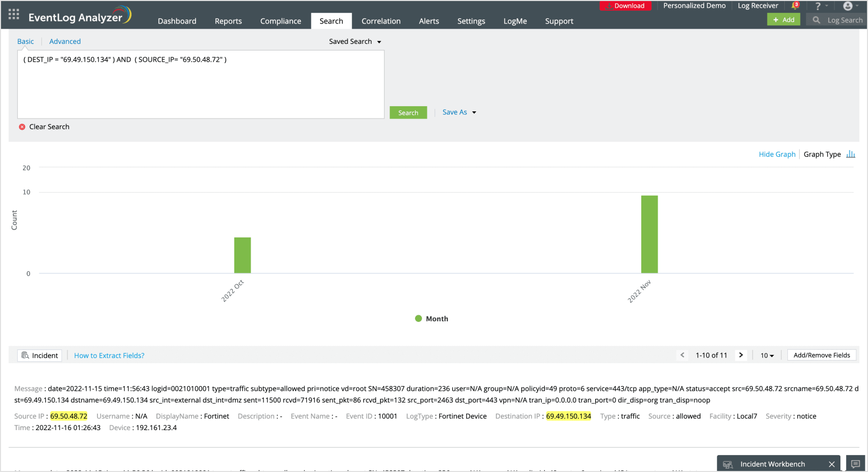This screenshot has height=472, width=868.
Task: Open the Save As dropdown
Action: tap(459, 112)
